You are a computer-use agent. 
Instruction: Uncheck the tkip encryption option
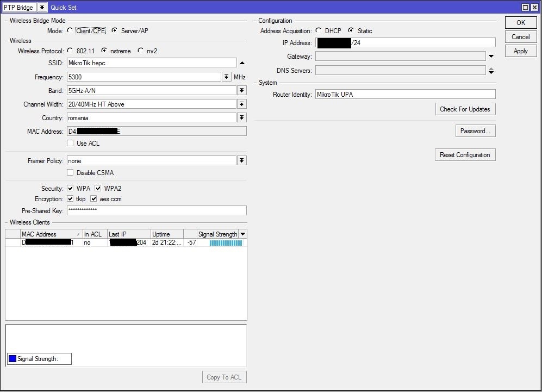coord(70,199)
